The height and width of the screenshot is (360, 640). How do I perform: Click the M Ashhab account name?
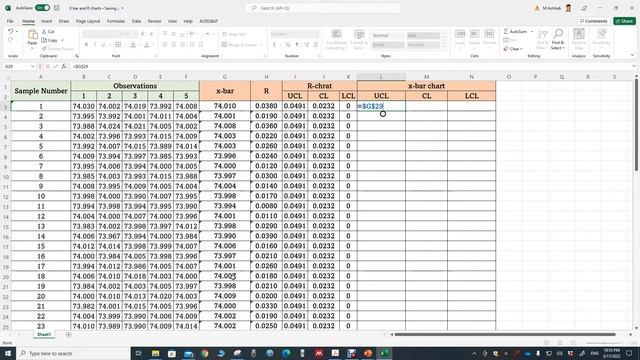point(551,8)
